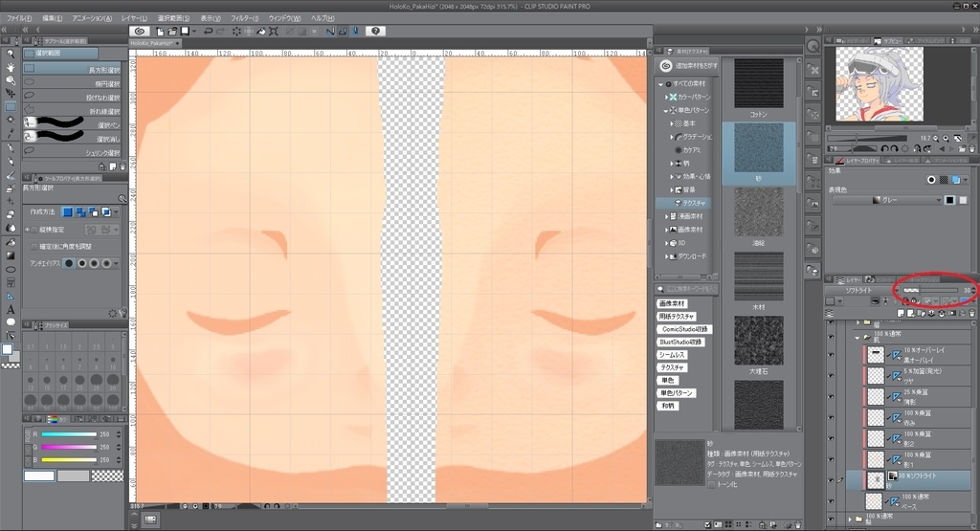Open the help question mark icon
The image size is (980, 531).
[x=375, y=32]
